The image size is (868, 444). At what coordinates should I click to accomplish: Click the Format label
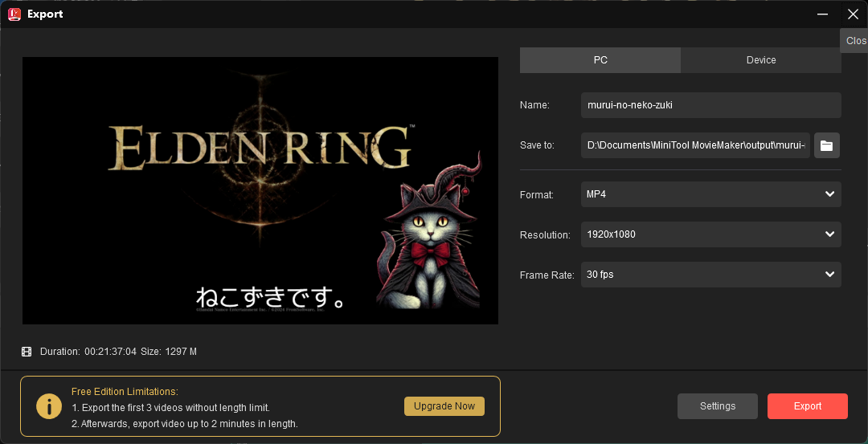(536, 194)
